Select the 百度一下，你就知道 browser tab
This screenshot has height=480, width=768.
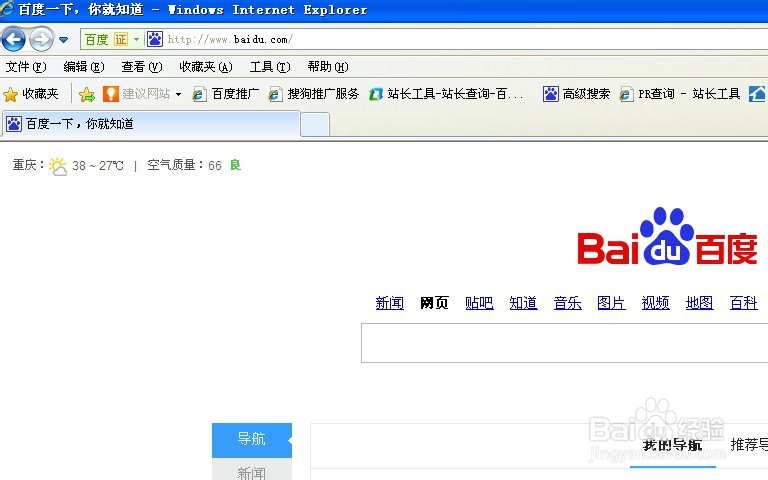[151, 124]
